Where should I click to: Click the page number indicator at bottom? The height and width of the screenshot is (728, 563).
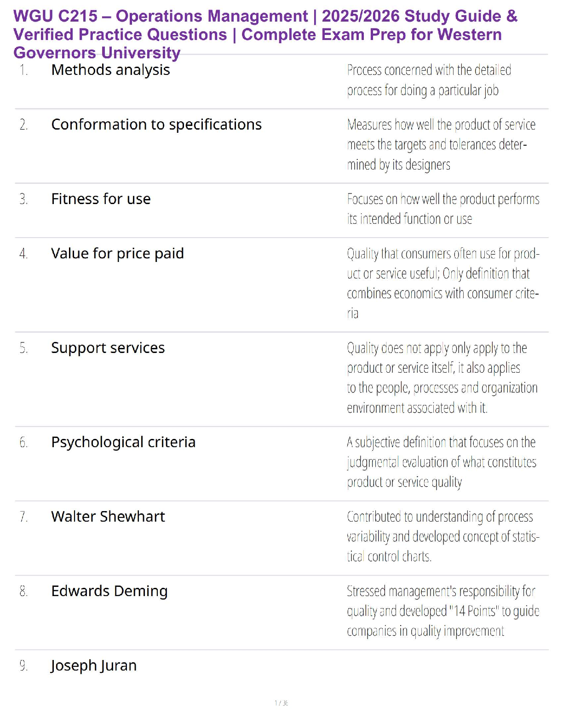tap(281, 703)
